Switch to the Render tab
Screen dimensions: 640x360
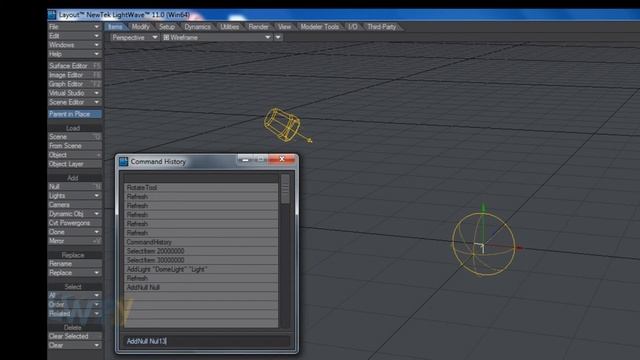tap(258, 27)
